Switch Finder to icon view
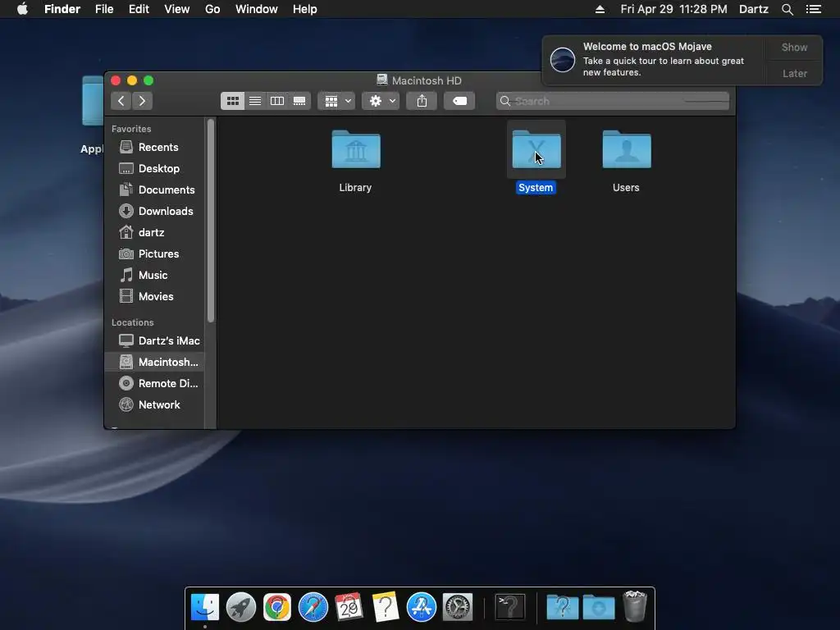Image resolution: width=840 pixels, height=630 pixels. point(232,101)
